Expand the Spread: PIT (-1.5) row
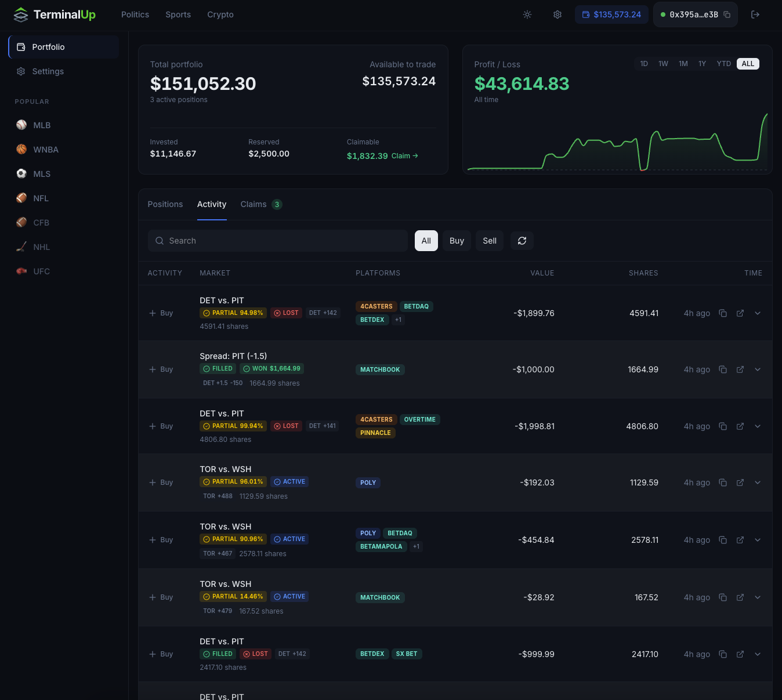The image size is (782, 700). (758, 369)
